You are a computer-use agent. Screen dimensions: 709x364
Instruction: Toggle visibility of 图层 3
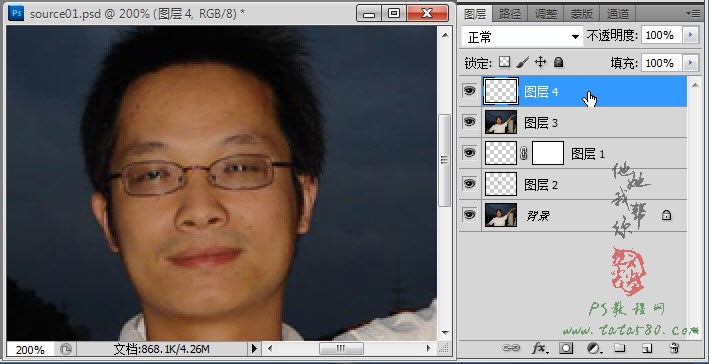[x=469, y=122]
